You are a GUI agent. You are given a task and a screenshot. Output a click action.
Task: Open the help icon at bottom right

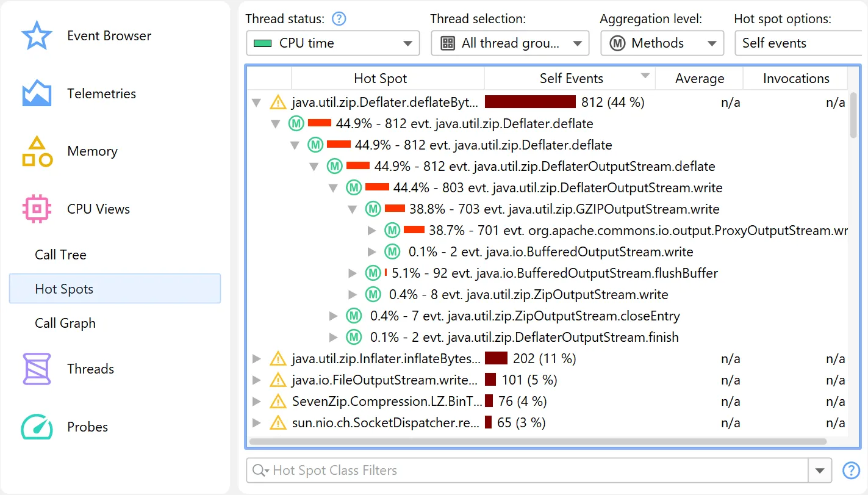(x=852, y=470)
